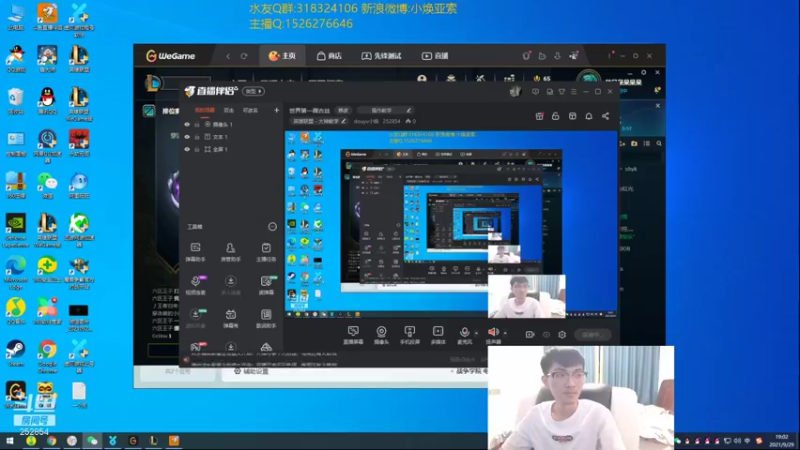Lock the 摄像头 1 source
The height and width of the screenshot is (450, 800).
click(x=197, y=124)
